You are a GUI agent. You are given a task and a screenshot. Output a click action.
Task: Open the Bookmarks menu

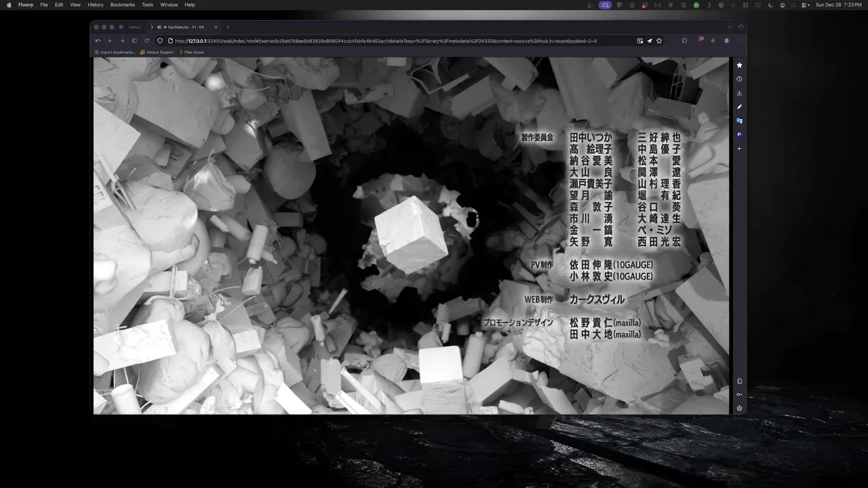pos(123,5)
